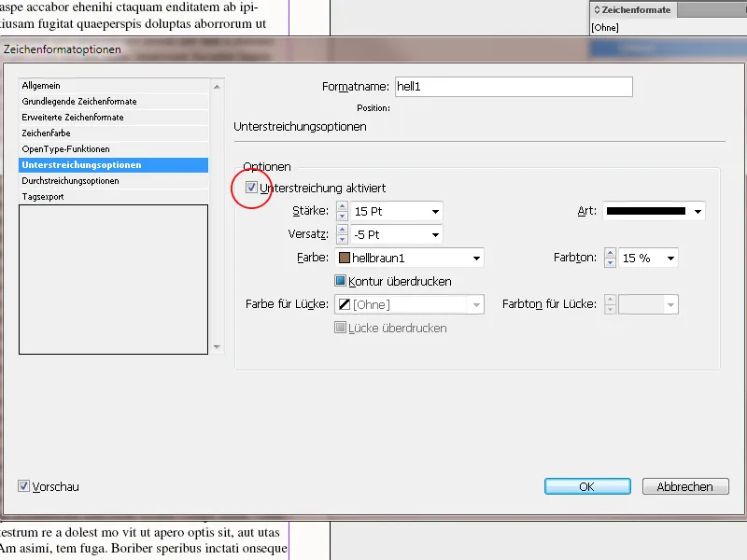Image resolution: width=747 pixels, height=560 pixels.
Task: Decrease Farbton with the down stepper arrow
Action: (611, 262)
